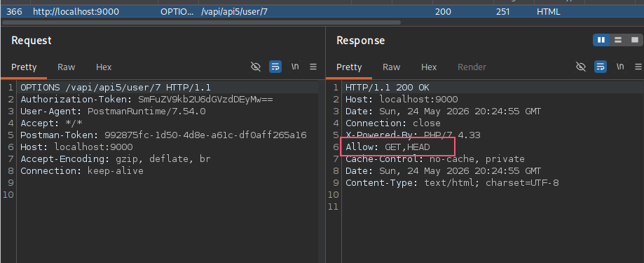Select history row 366 for localhost:9000
The image size is (644, 263).
click(322, 11)
